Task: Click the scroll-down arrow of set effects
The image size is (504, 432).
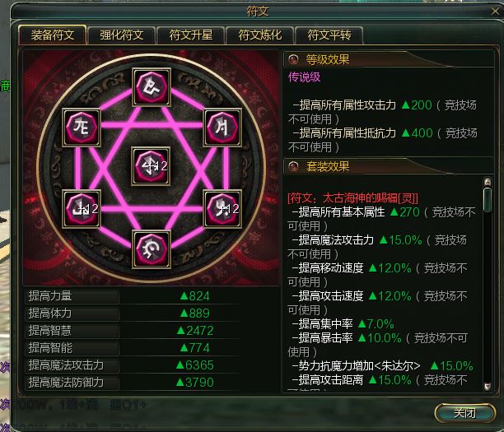Action: tap(488, 387)
